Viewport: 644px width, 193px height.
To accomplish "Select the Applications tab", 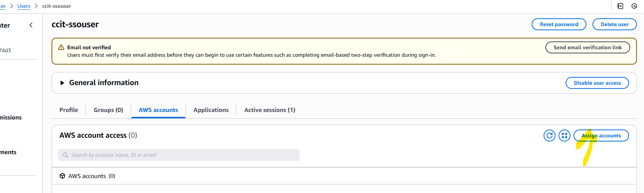I will 211,110.
